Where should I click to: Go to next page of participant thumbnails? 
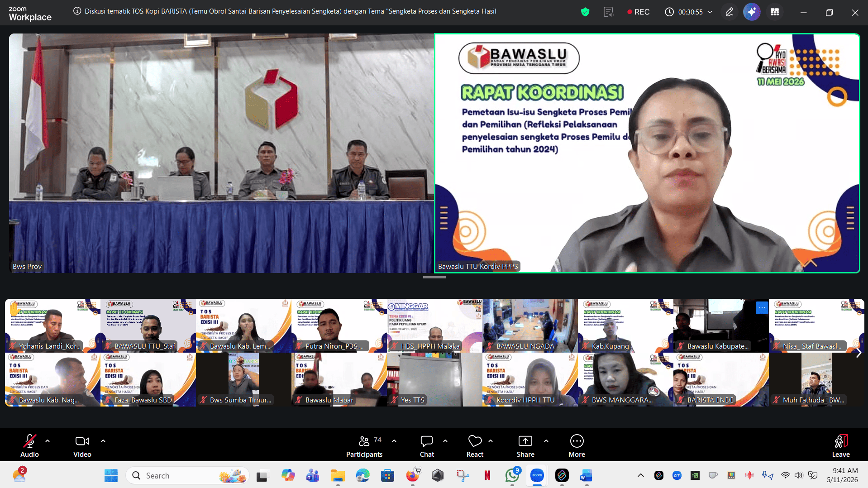tap(858, 353)
